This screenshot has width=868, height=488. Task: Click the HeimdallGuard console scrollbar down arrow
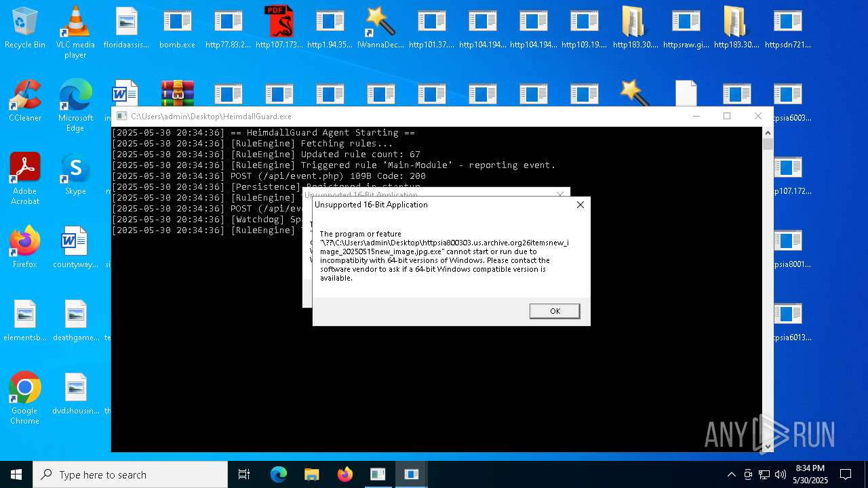[x=768, y=447]
